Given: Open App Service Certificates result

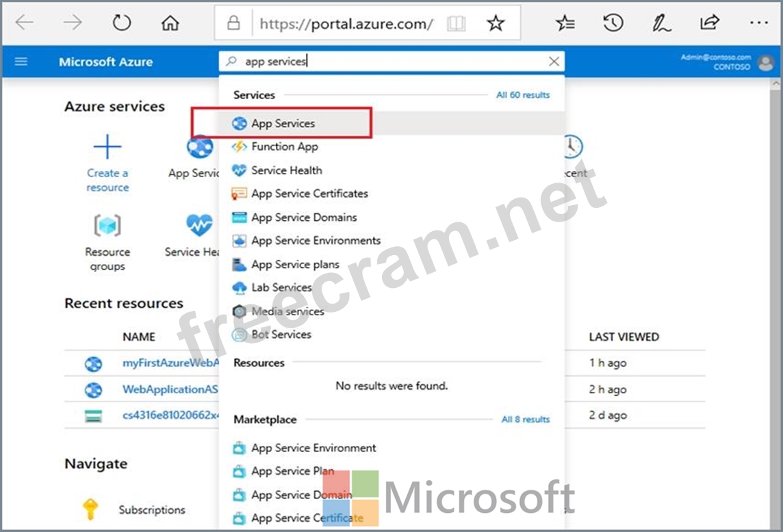Looking at the screenshot, I should coord(309,194).
